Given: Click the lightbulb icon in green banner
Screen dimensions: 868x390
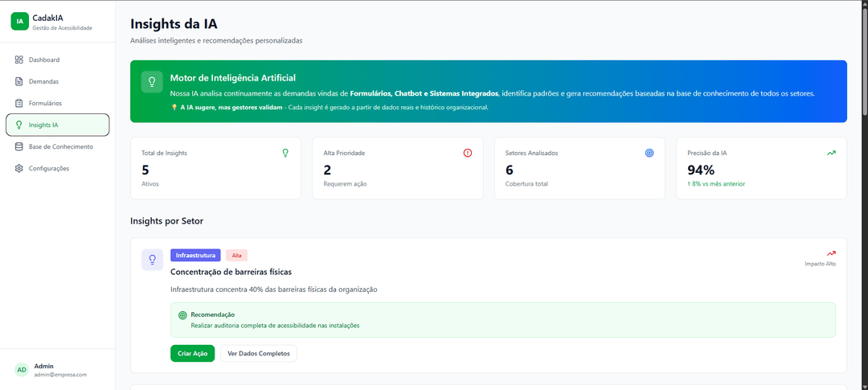Looking at the screenshot, I should pyautogui.click(x=152, y=81).
